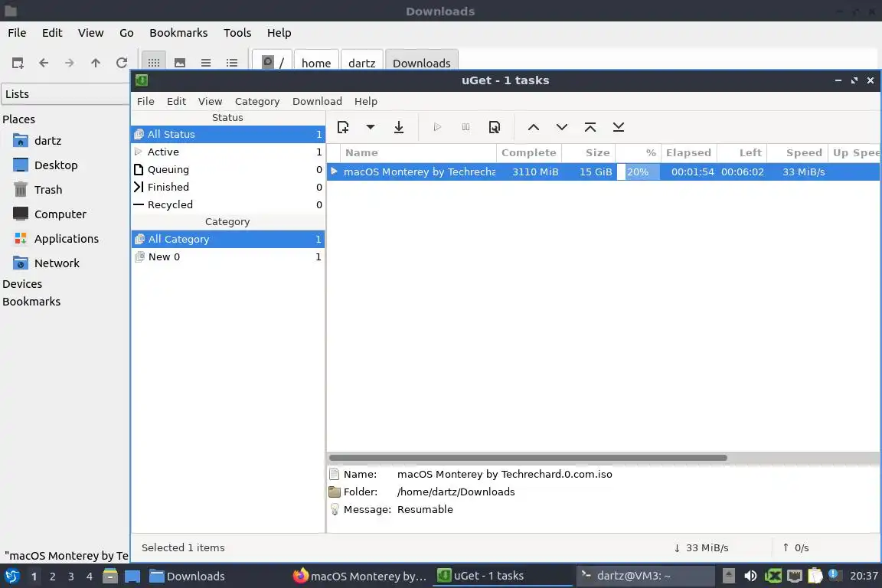Switch file manager to detailed list view

tap(232, 63)
